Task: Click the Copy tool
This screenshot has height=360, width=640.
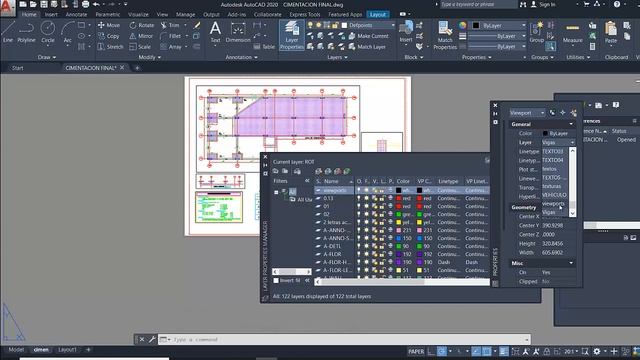Action: [109, 36]
